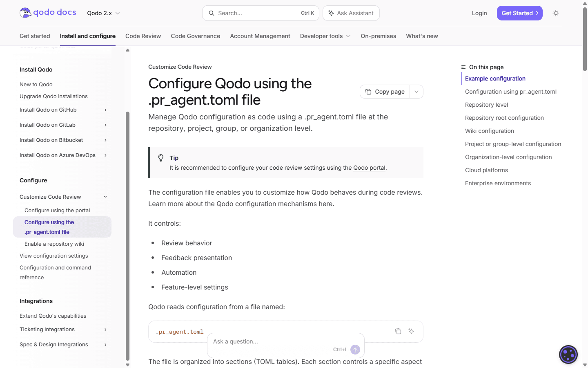The height and width of the screenshot is (368, 588).
Task: Collapse the Customize Code Review section
Action: (x=105, y=197)
